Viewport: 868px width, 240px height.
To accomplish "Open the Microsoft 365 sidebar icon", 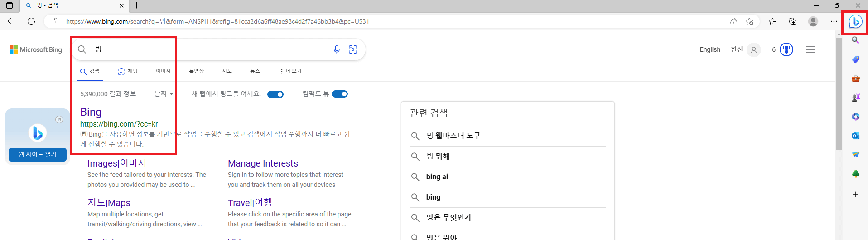I will tap(855, 117).
